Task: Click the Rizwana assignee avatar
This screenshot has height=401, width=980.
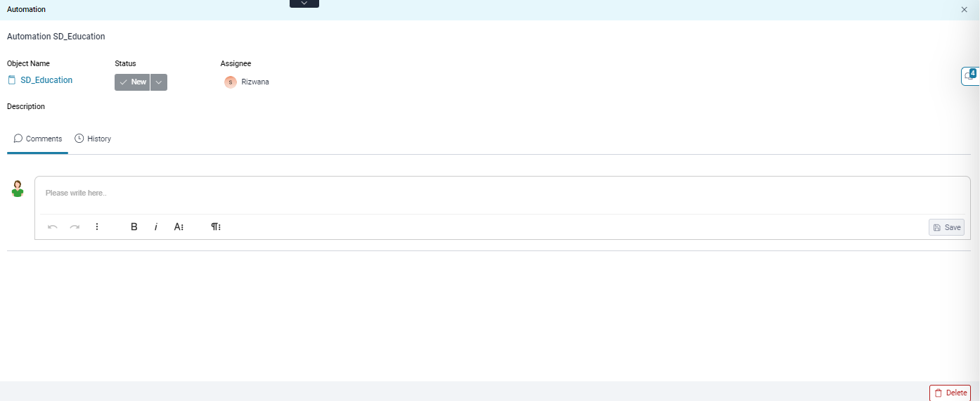Action: (x=231, y=82)
